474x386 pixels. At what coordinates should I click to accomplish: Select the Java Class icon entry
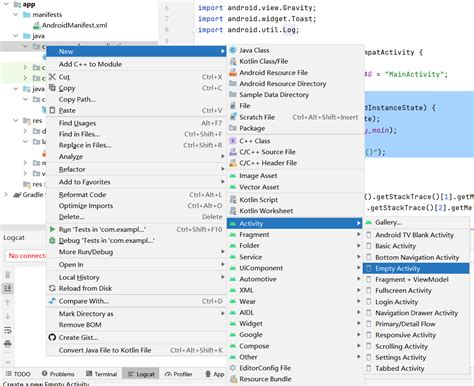[233, 50]
